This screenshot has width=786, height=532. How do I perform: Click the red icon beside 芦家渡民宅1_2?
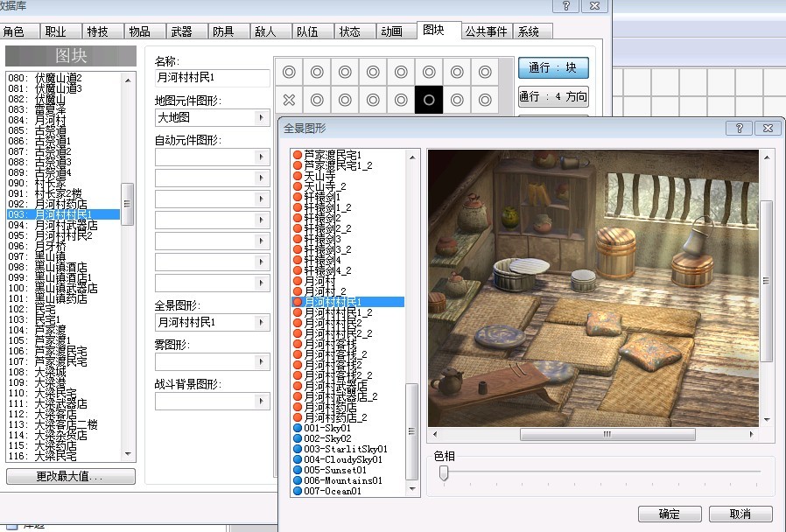pyautogui.click(x=298, y=165)
